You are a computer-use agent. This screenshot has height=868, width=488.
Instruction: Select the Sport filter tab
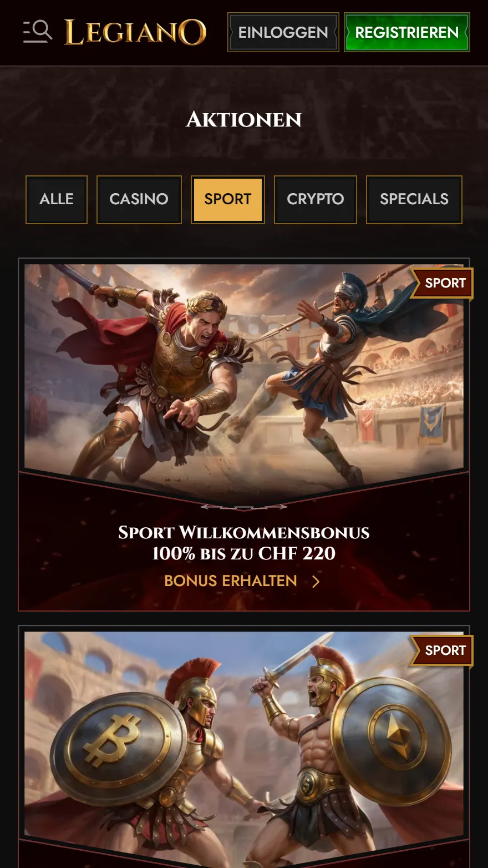click(228, 199)
